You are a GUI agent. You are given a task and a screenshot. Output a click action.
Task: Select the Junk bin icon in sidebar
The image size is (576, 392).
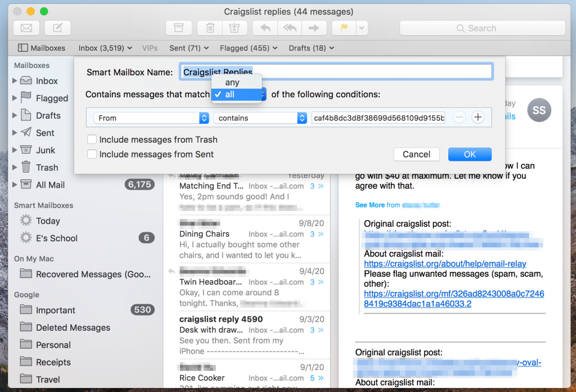point(26,150)
